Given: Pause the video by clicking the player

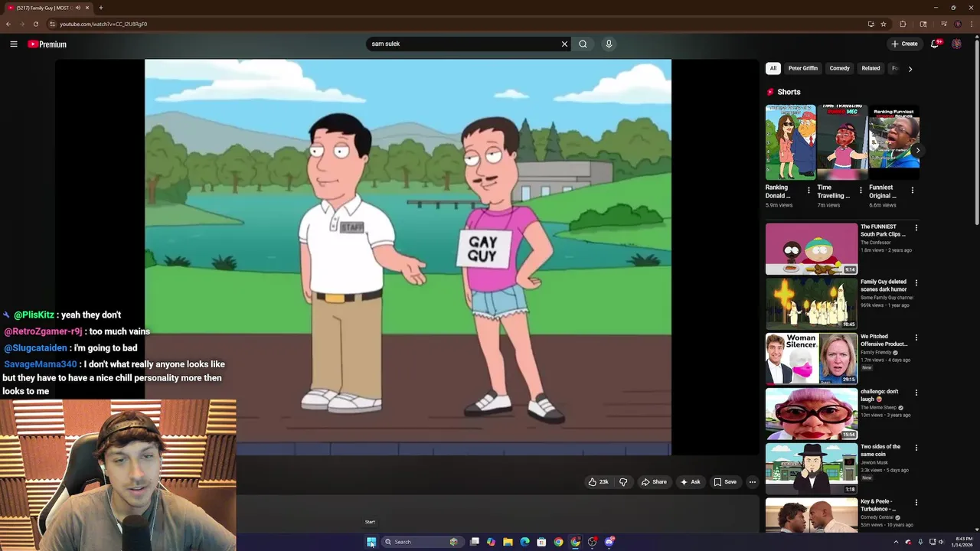Looking at the screenshot, I should click(x=408, y=257).
